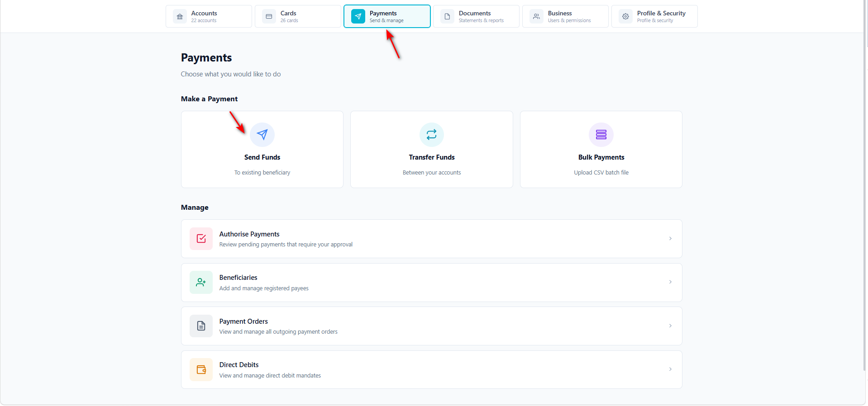The width and height of the screenshot is (868, 406).
Task: Click the Payment Orders document icon
Action: point(201,326)
